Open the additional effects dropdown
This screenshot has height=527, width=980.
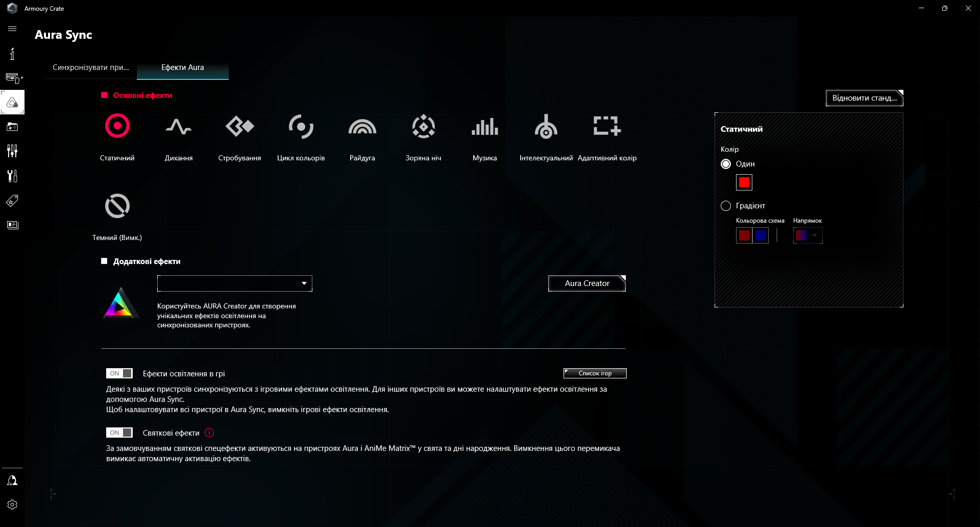pyautogui.click(x=234, y=283)
